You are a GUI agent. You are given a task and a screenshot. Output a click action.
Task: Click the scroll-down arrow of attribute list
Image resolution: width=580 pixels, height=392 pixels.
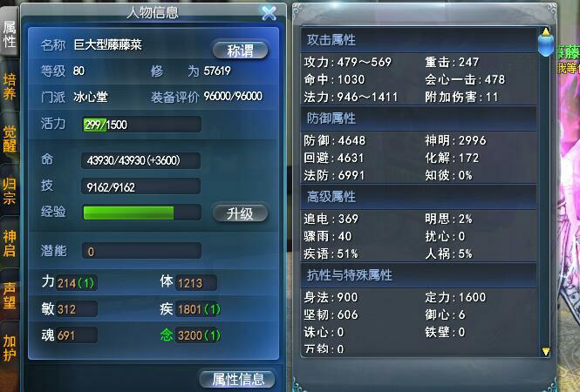(546, 351)
